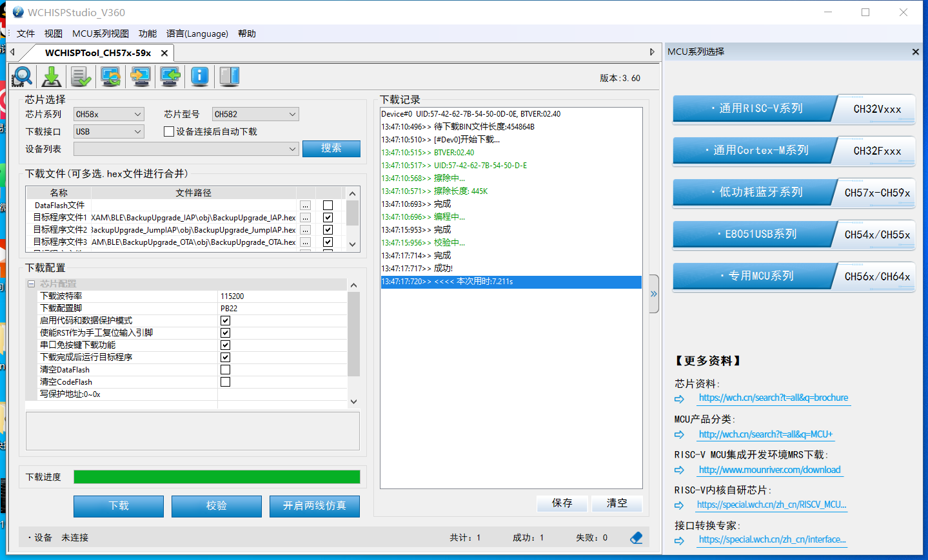
Task: Open the blue info toolbar icon
Action: 200,77
